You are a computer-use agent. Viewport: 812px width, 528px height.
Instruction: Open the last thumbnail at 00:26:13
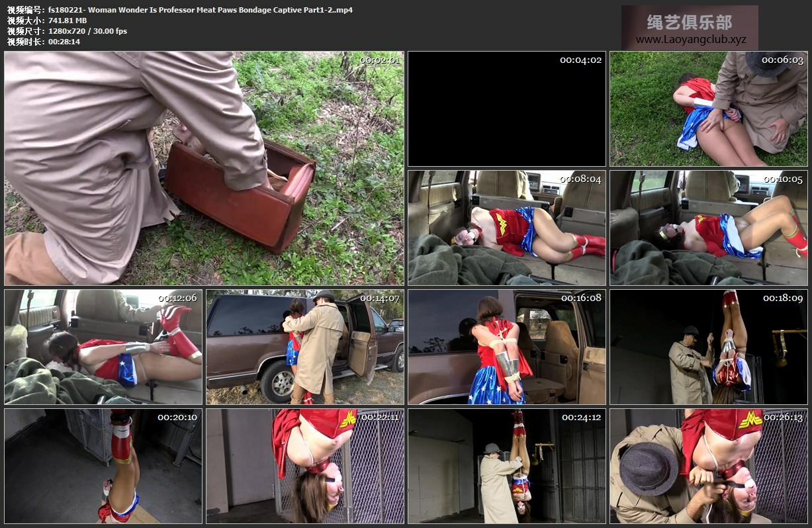(708, 466)
